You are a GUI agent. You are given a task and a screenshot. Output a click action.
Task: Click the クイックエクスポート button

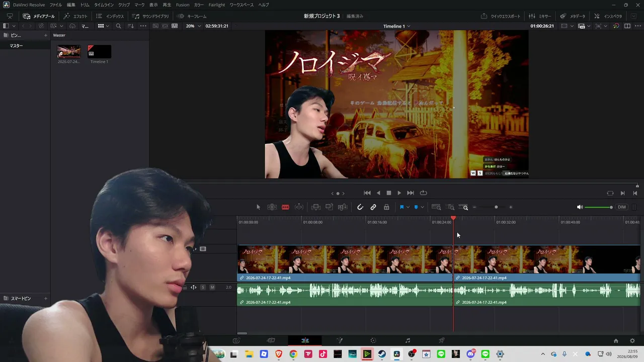coord(501,16)
